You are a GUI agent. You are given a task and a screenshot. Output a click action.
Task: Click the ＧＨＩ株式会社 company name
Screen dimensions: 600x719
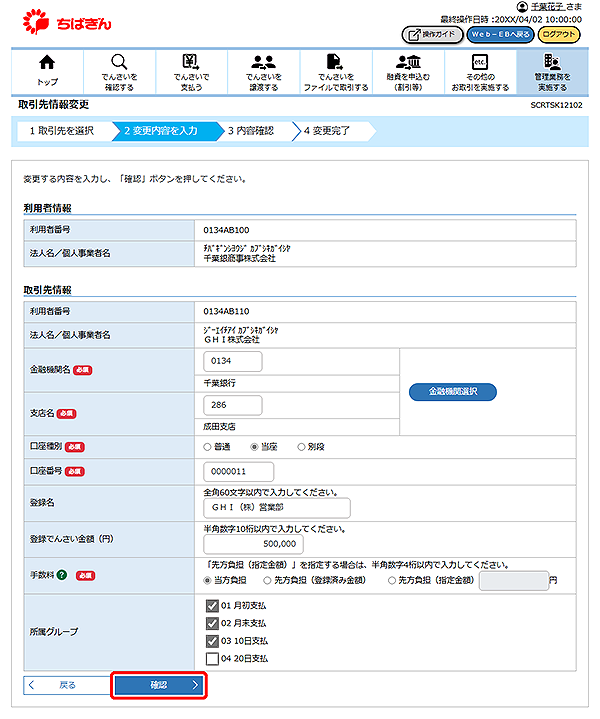(232, 340)
